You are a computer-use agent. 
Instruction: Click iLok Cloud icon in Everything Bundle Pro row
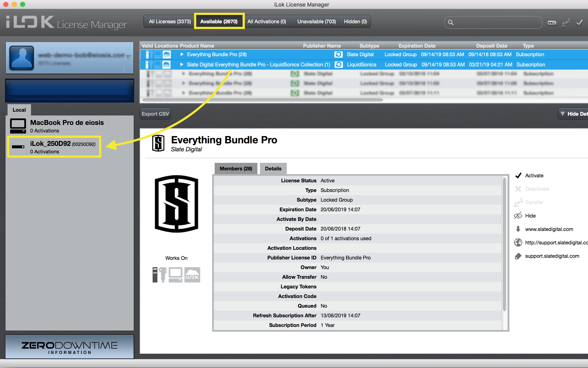click(167, 54)
